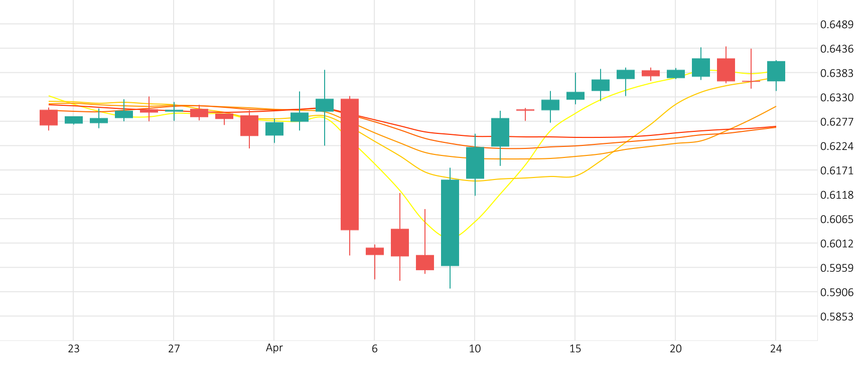Click the 0.6118 price axis label
Image resolution: width=868 pixels, height=366 pixels.
(836, 195)
